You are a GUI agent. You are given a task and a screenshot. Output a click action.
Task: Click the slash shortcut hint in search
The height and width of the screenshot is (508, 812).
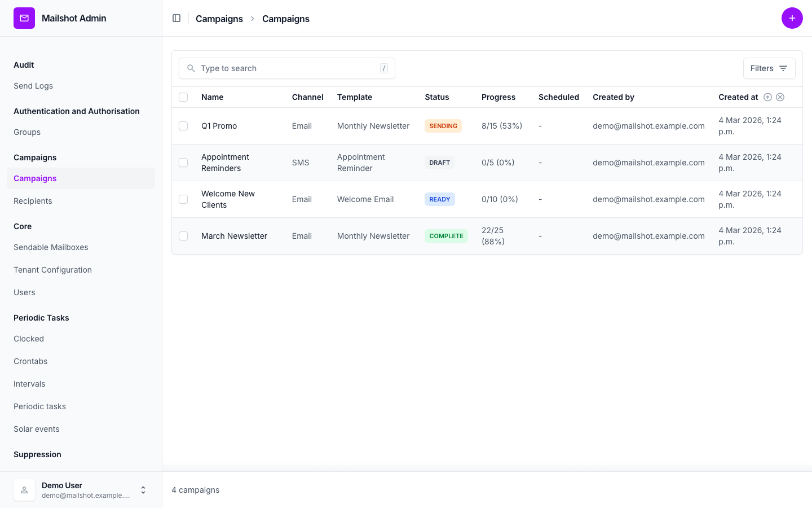click(384, 68)
